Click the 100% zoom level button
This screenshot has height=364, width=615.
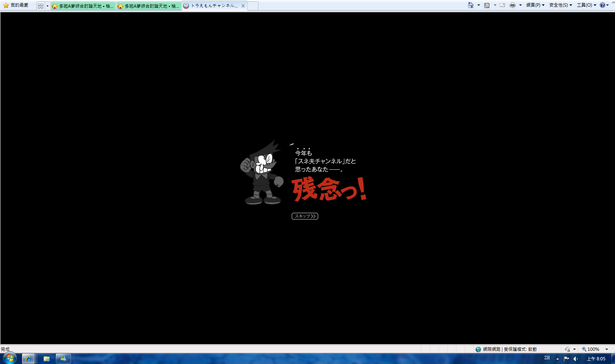click(591, 349)
